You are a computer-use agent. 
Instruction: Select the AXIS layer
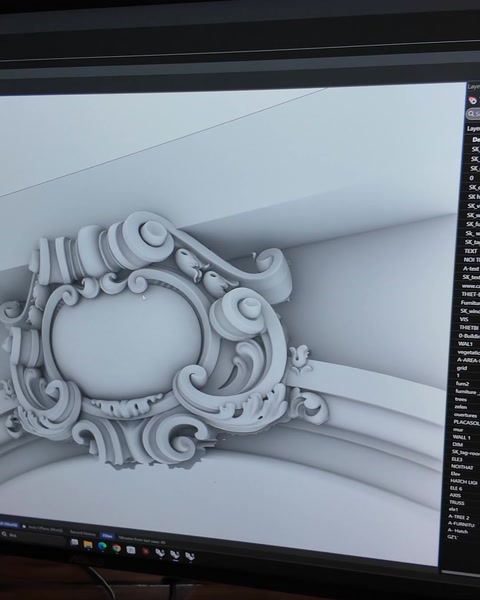click(x=455, y=495)
